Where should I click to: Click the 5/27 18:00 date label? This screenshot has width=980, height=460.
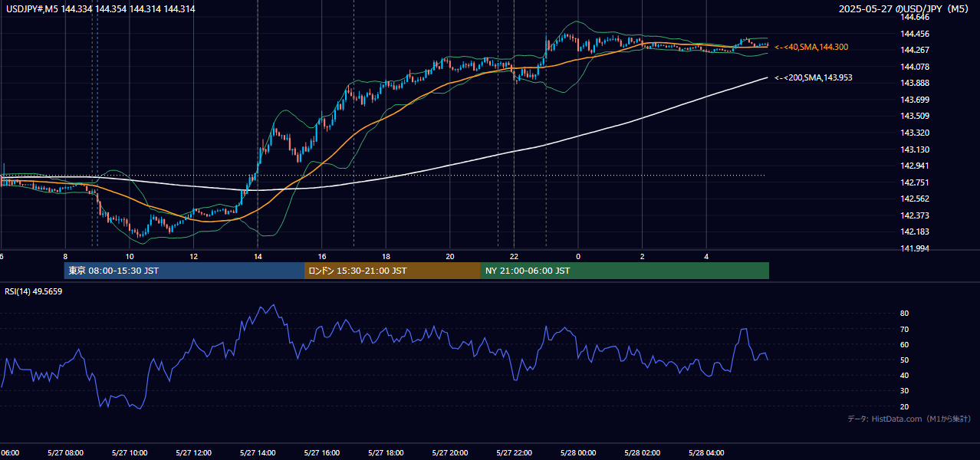pyautogui.click(x=386, y=452)
